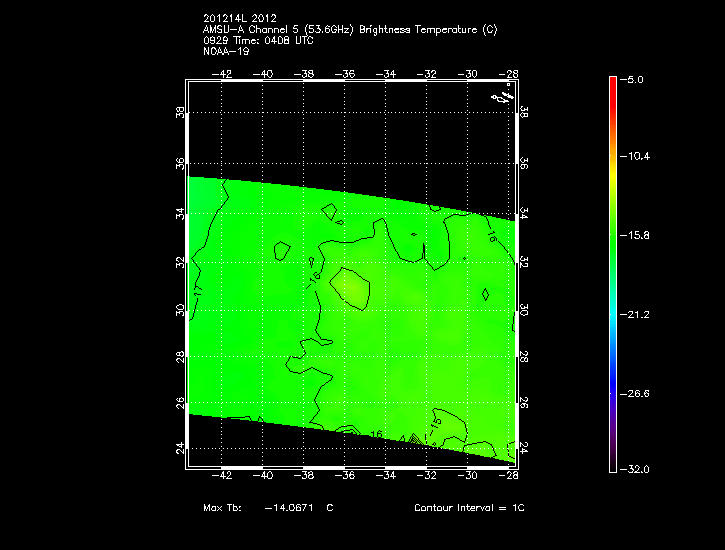Click the red top end of the color bar
This screenshot has width=725, height=550.
point(613,84)
